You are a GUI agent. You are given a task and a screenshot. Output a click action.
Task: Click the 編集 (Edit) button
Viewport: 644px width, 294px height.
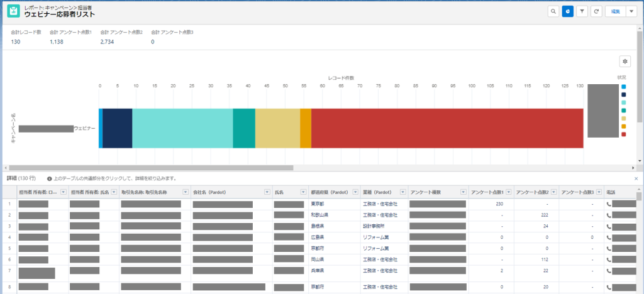pyautogui.click(x=615, y=11)
